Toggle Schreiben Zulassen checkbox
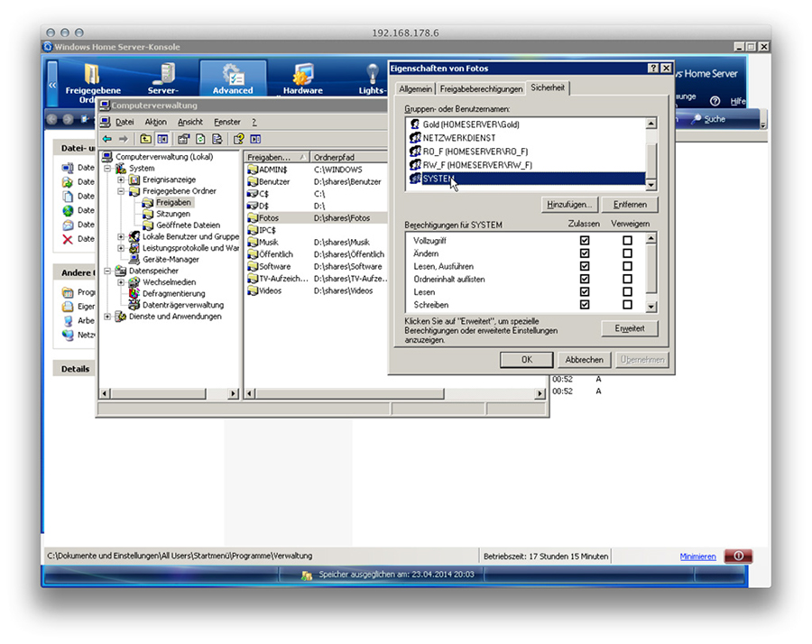Image resolution: width=812 pixels, height=644 pixels. click(585, 304)
